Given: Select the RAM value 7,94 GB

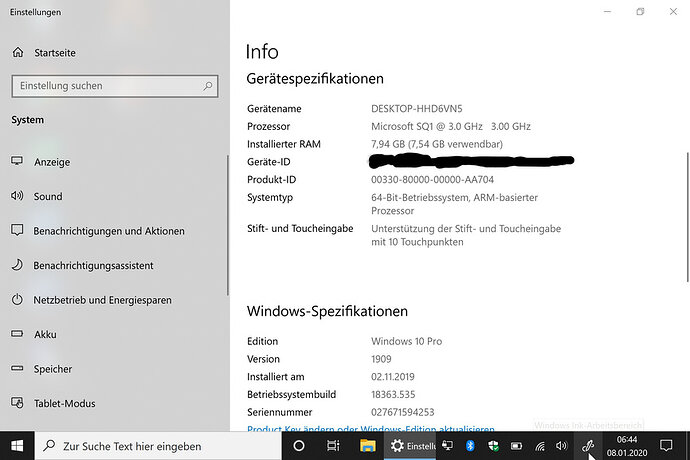Looking at the screenshot, I should 437,144.
